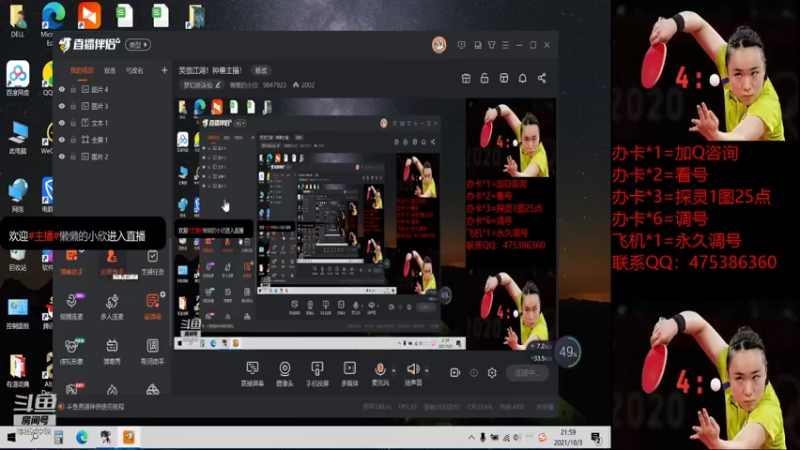Hide the 图片 4 layer
This screenshot has height=450, width=800.
click(x=62, y=89)
